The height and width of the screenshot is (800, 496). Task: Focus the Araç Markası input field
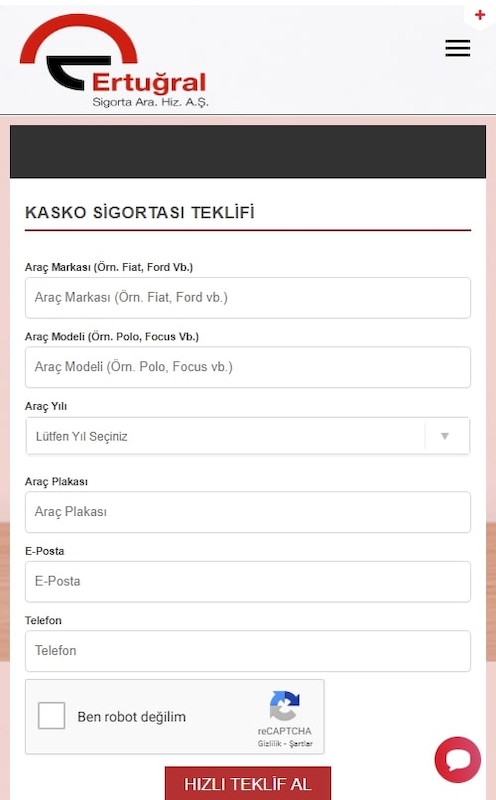point(248,297)
